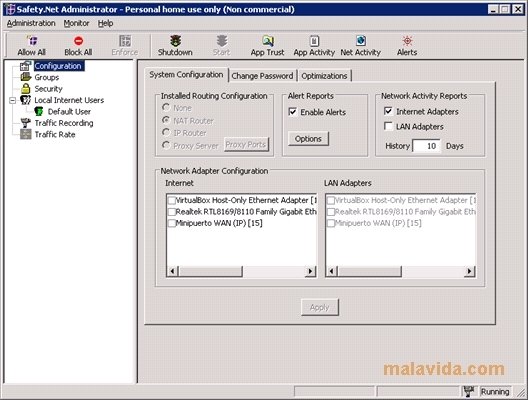Click LAN Adapters list scroll left arrow

tap(332, 271)
